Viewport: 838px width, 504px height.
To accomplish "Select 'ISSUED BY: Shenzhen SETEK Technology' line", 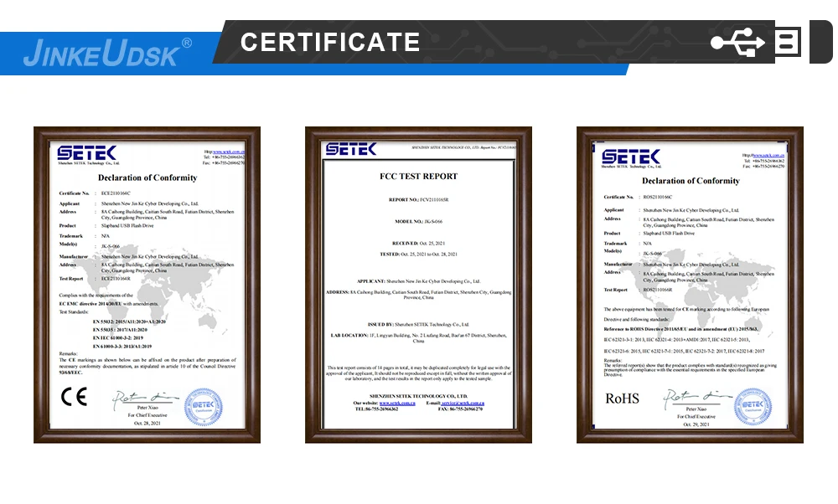I will click(418, 325).
